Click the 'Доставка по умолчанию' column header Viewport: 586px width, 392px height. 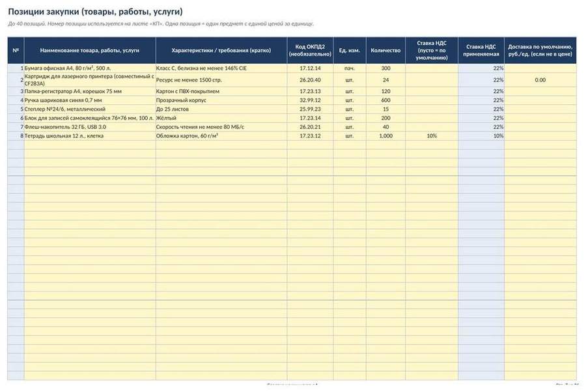[540, 50]
